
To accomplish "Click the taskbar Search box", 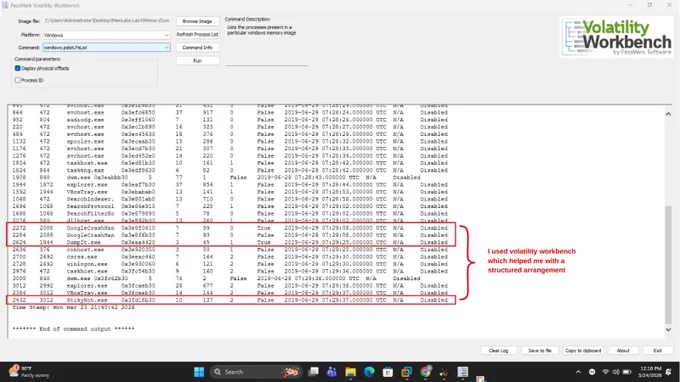I will 256,372.
